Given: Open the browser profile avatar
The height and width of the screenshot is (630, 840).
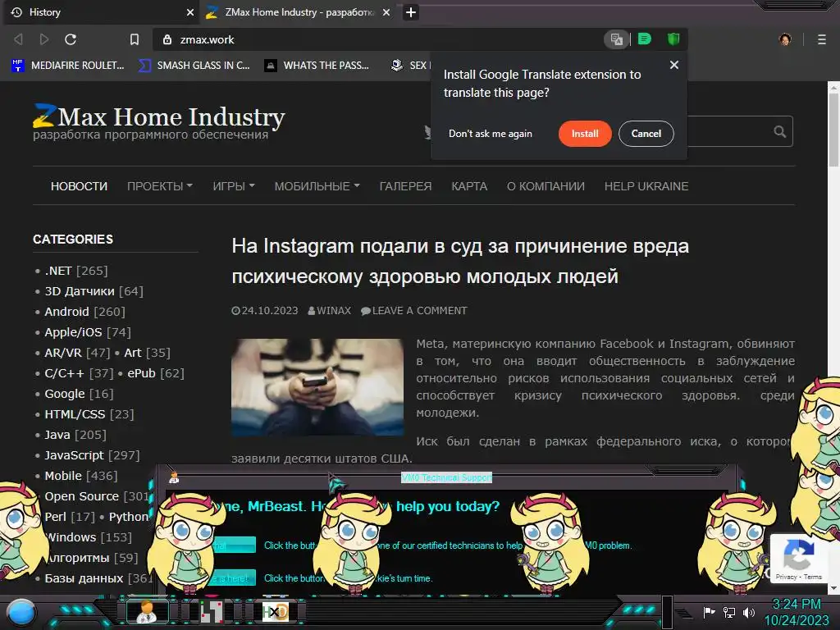Looking at the screenshot, I should 785,39.
